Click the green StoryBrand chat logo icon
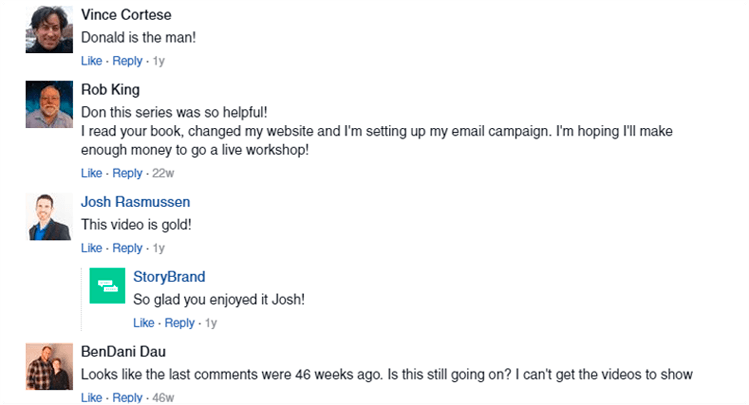749x405 pixels. tap(107, 286)
